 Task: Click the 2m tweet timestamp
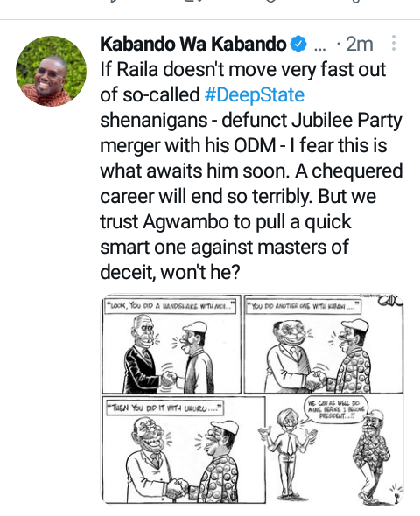(359, 44)
